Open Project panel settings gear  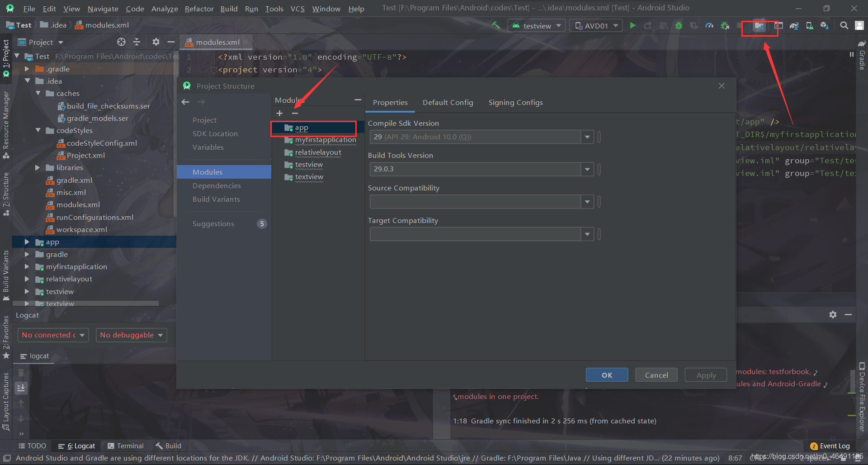tap(156, 42)
